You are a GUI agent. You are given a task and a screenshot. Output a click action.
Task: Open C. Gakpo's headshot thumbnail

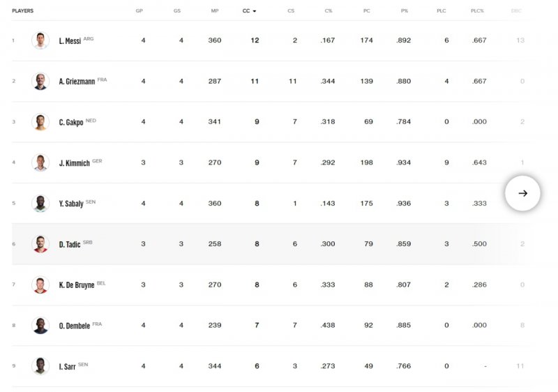click(x=40, y=121)
